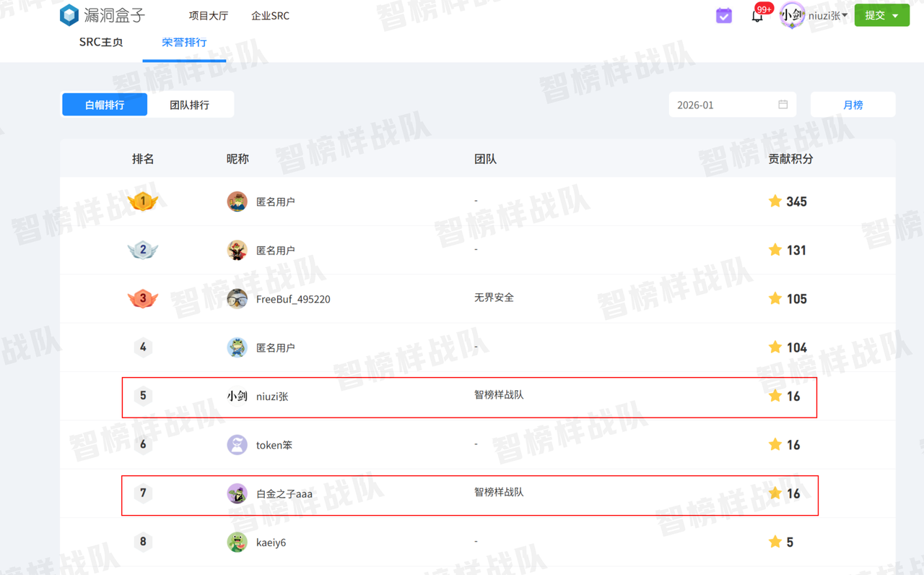Click the rank 7 hexagon badge

[143, 493]
